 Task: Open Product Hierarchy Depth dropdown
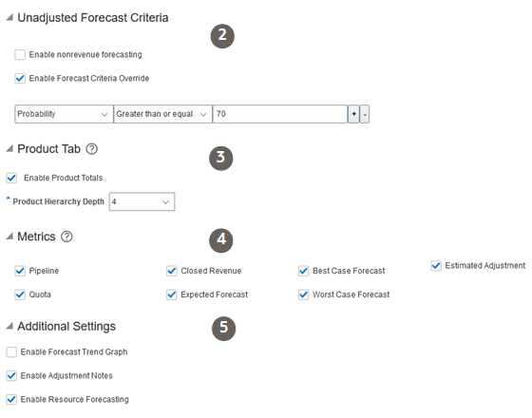pyautogui.click(x=142, y=201)
